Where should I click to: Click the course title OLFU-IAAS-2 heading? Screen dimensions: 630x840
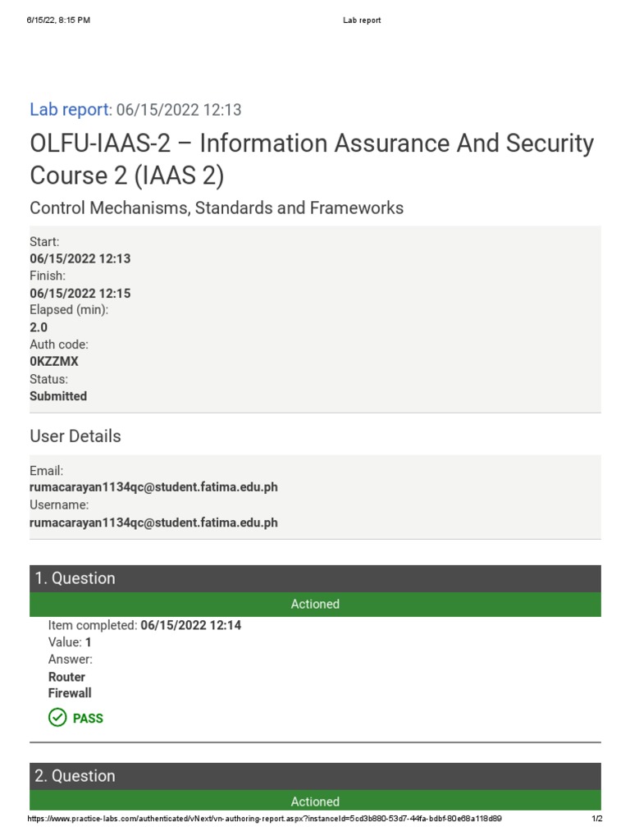[x=312, y=159]
